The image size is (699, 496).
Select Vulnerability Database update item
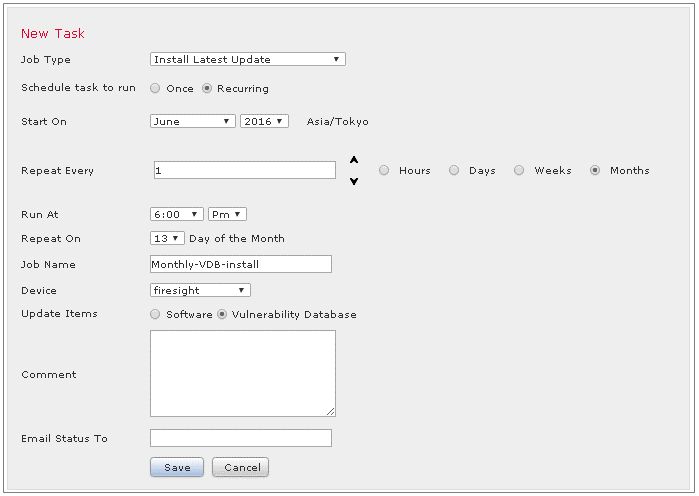click(222, 314)
